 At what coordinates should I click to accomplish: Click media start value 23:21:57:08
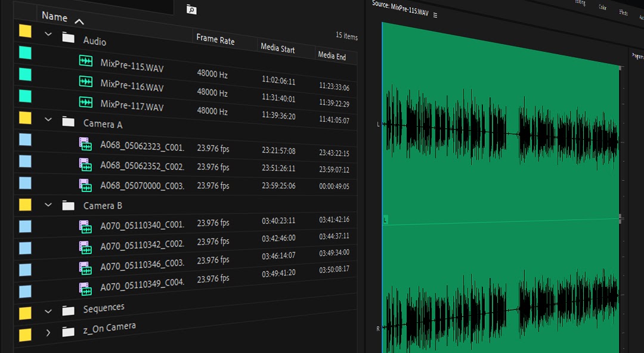pos(278,151)
